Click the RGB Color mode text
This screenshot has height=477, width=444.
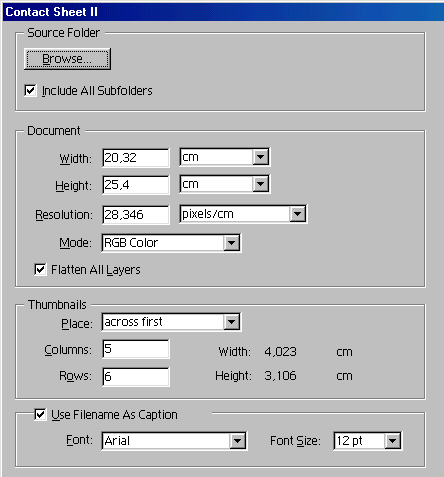(131, 243)
